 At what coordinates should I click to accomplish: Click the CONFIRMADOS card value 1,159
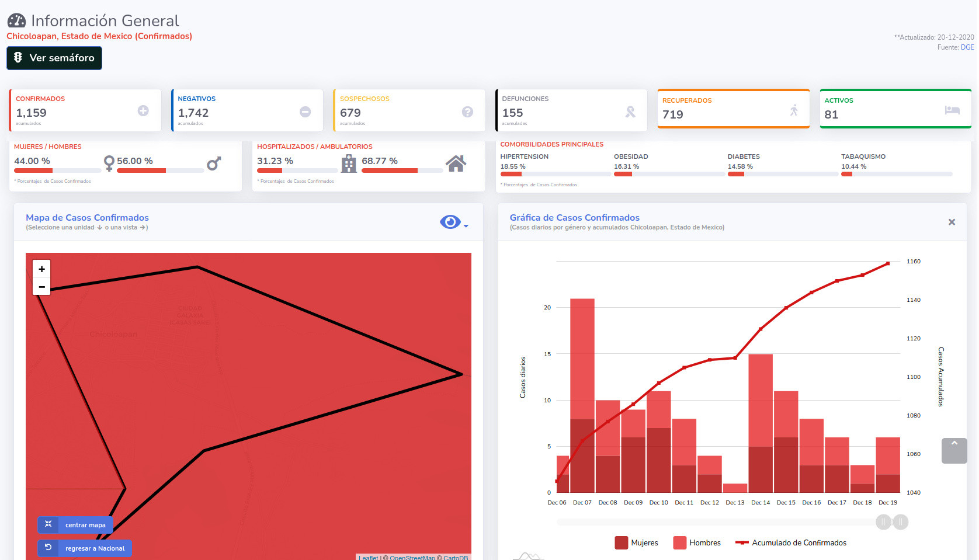(31, 113)
